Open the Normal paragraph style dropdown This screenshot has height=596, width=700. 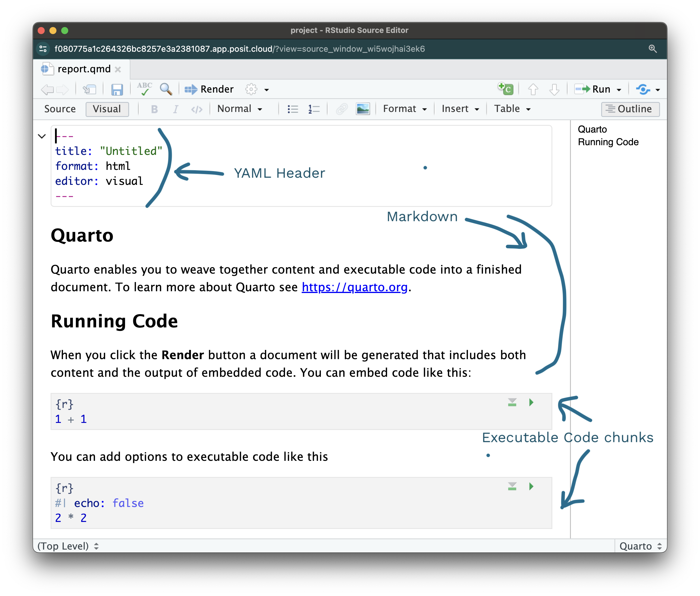tap(240, 109)
